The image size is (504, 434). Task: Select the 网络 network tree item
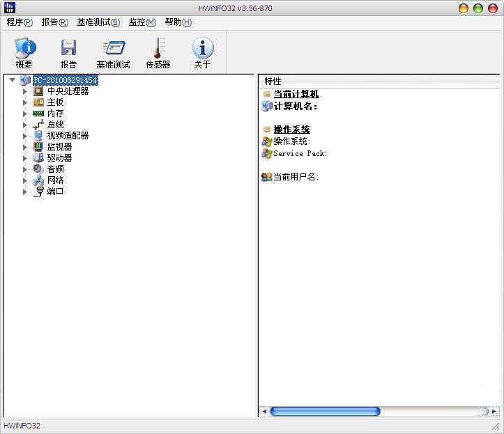55,180
